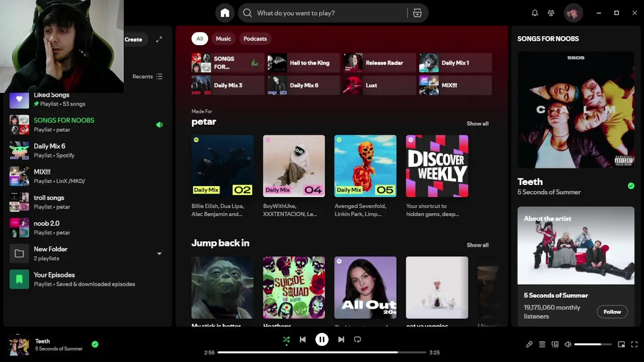
Task: Open MIX!!! playlist in library sidebar
Action: (x=88, y=176)
